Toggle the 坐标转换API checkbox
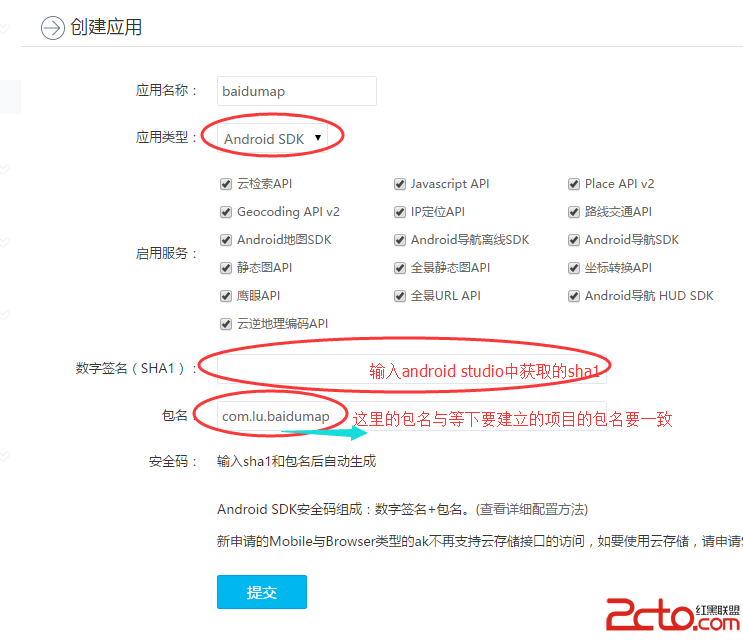Image resolution: width=743 pixels, height=641 pixels. click(x=574, y=268)
